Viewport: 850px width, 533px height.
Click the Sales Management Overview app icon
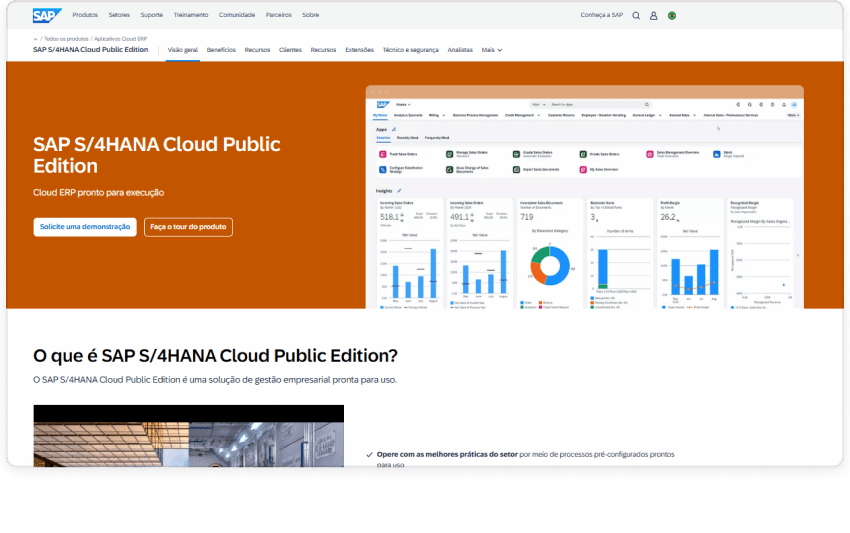click(650, 155)
